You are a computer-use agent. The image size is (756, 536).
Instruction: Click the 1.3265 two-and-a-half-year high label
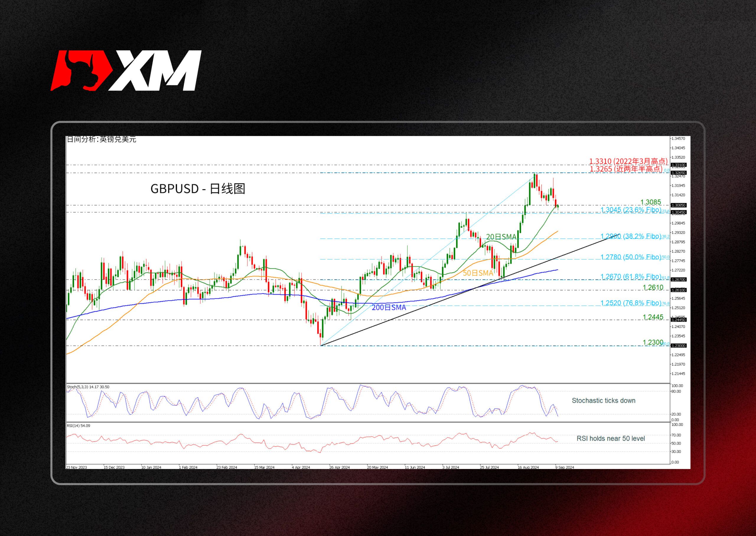coord(626,169)
